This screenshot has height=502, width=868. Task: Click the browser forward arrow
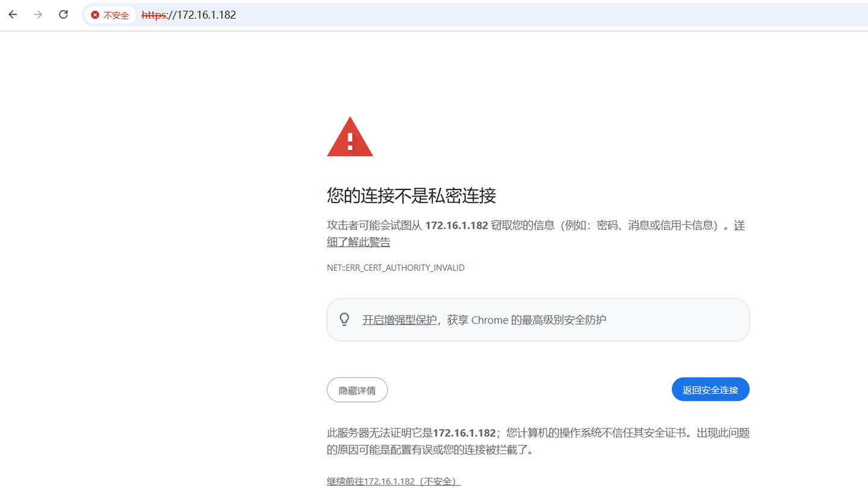(x=38, y=15)
